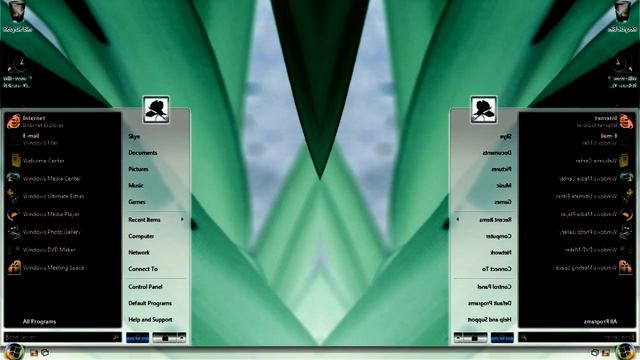Open mirrored Games in right Start menu
Image resolution: width=640 pixels, height=360 pixels.
[503, 202]
